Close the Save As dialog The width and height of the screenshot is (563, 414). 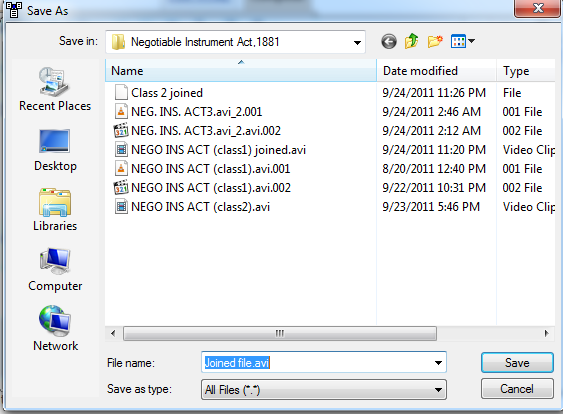[x=538, y=8]
